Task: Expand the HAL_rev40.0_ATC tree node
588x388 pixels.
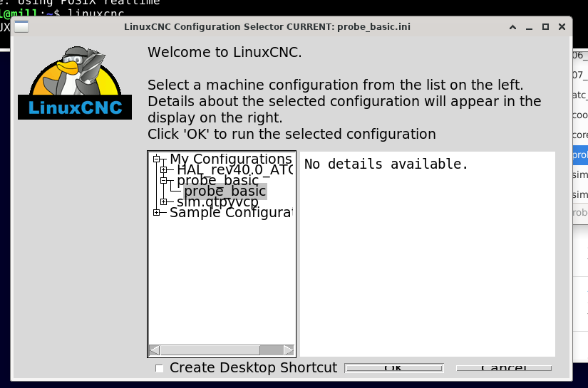Action: pyautogui.click(x=163, y=169)
